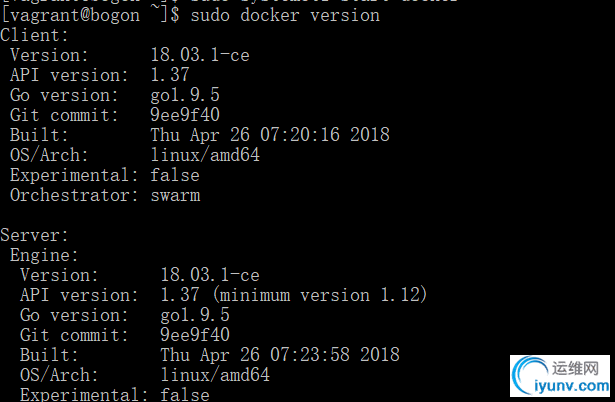Click the Engine: label

(x=44, y=255)
